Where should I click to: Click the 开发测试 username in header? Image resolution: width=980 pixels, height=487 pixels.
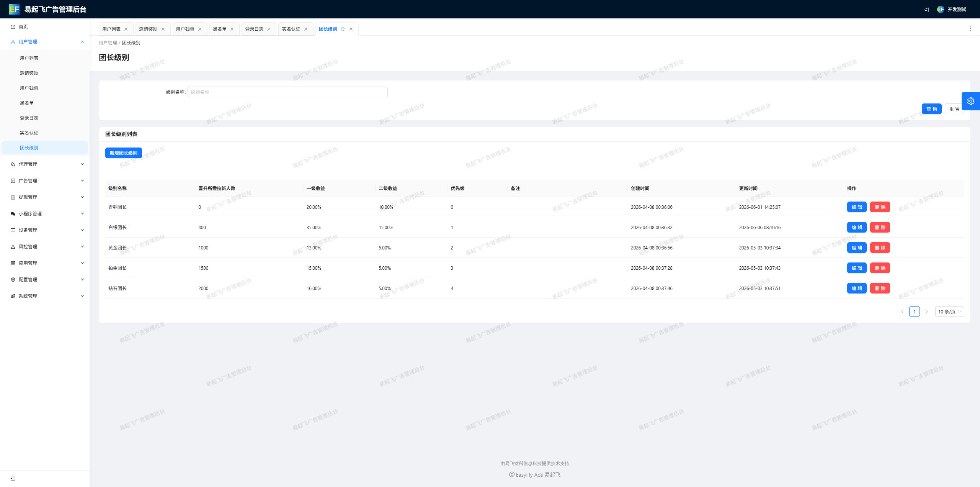[x=957, y=10]
